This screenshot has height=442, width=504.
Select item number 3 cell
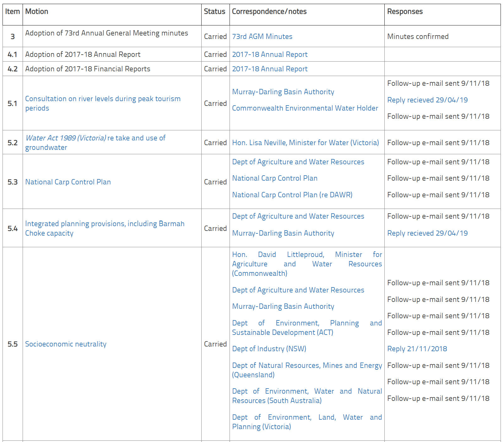pos(13,36)
